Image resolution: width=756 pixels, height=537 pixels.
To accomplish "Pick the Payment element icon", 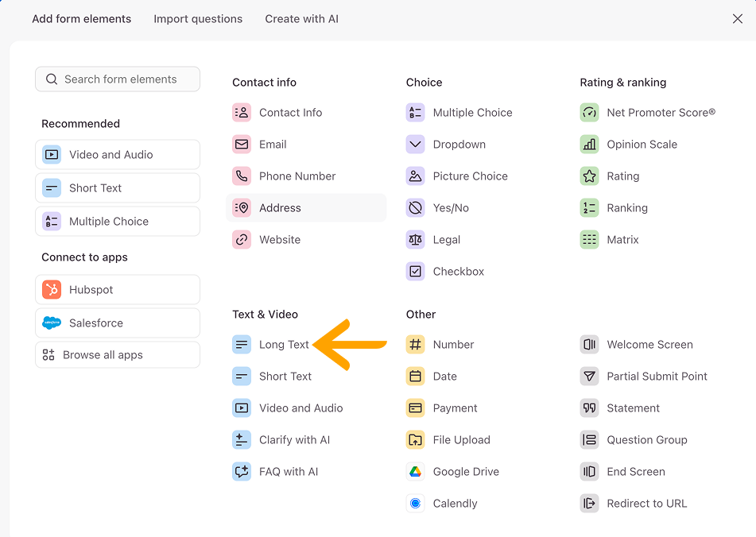I will [x=415, y=408].
